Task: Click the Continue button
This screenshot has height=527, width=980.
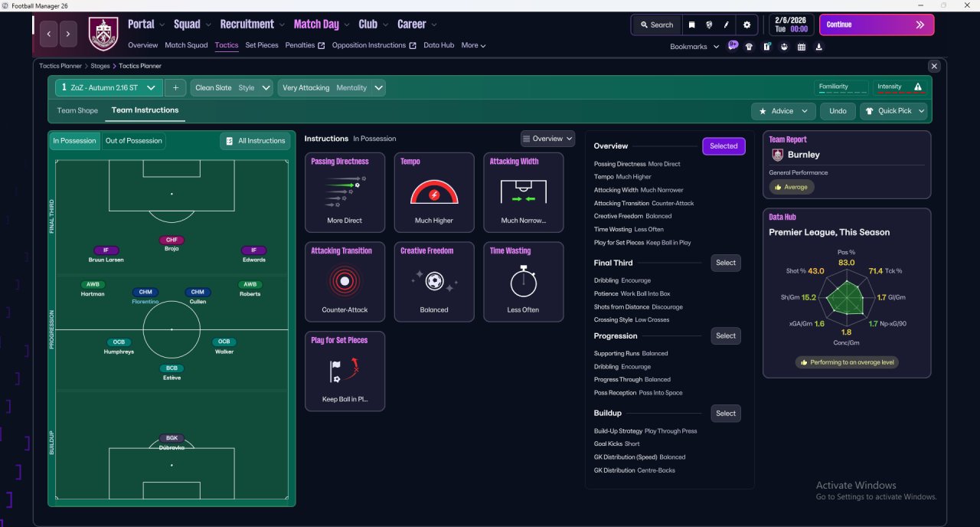Action: [877, 25]
